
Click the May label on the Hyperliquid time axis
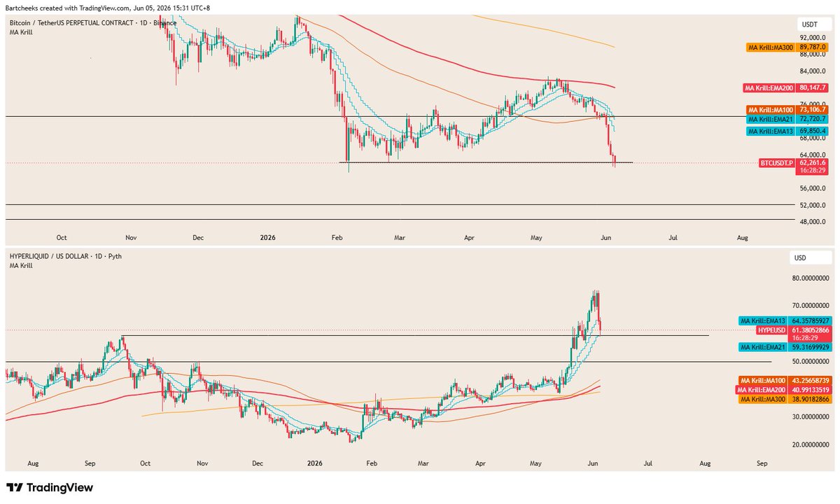pos(537,463)
